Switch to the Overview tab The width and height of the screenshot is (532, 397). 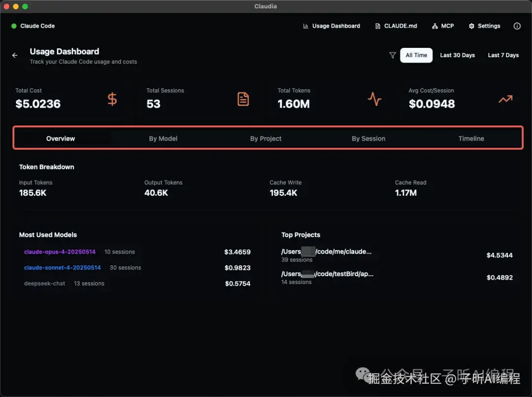pos(61,139)
